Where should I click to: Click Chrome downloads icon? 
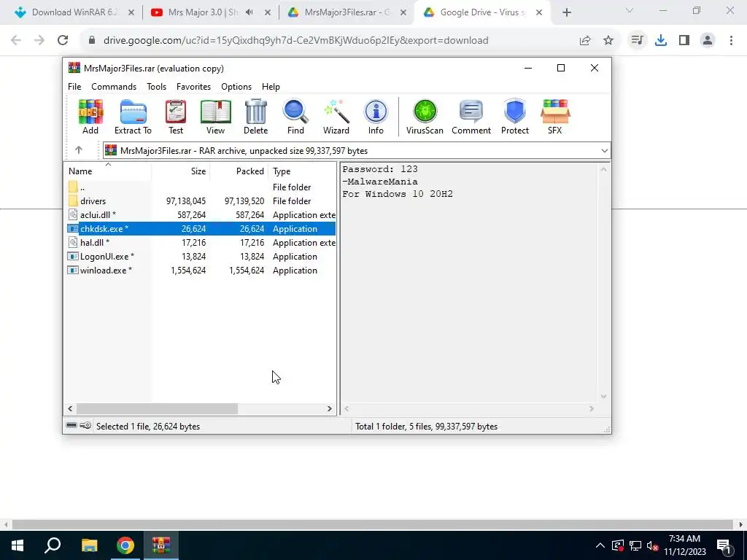(x=661, y=41)
